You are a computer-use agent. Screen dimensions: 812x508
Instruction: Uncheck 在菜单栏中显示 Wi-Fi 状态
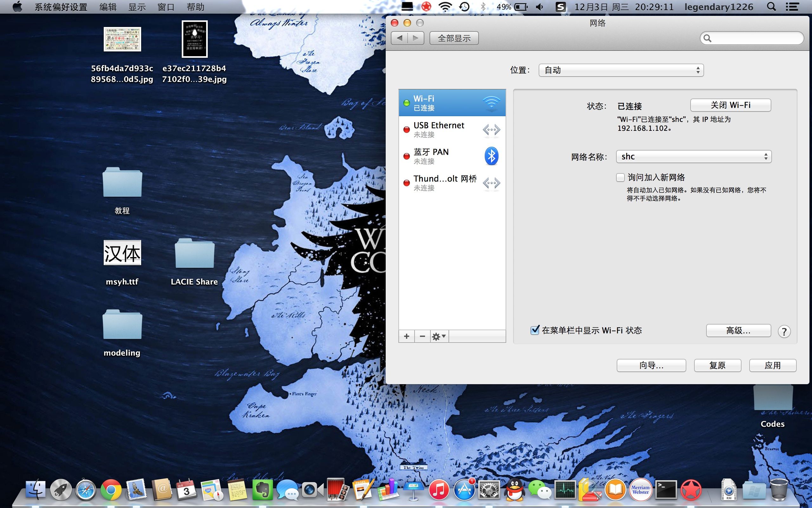535,330
